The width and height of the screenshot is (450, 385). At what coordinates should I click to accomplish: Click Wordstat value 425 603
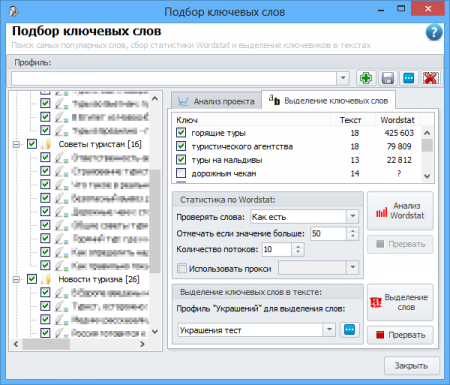pyautogui.click(x=399, y=133)
